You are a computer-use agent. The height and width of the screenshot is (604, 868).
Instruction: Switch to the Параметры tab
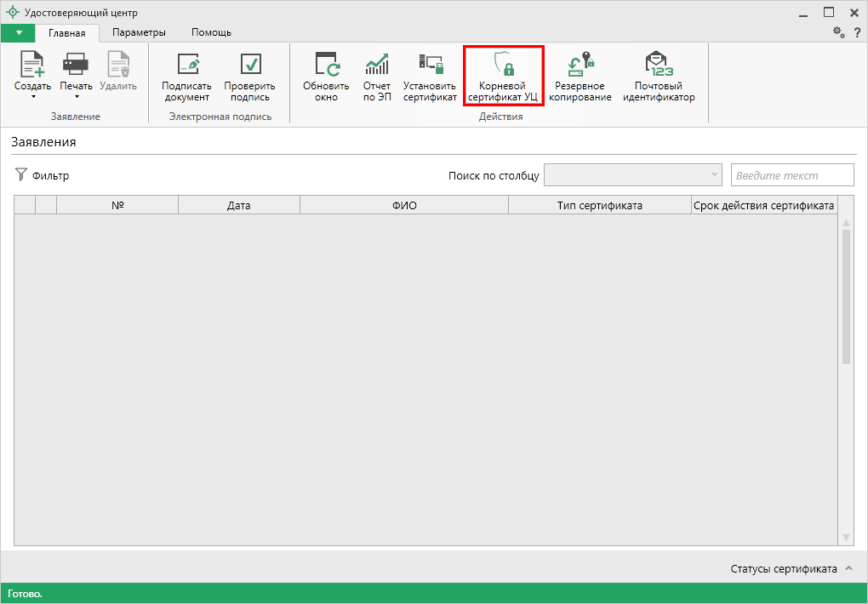click(139, 32)
